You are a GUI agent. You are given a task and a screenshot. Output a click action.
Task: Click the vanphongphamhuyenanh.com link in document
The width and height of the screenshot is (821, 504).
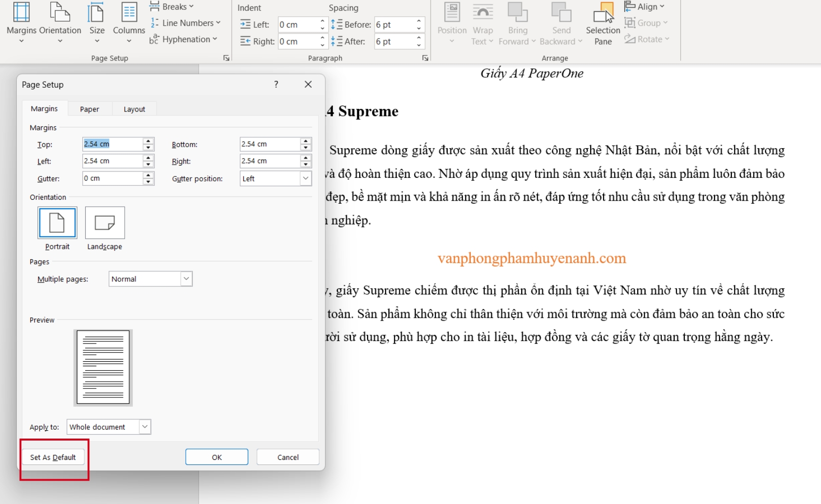[x=532, y=258]
